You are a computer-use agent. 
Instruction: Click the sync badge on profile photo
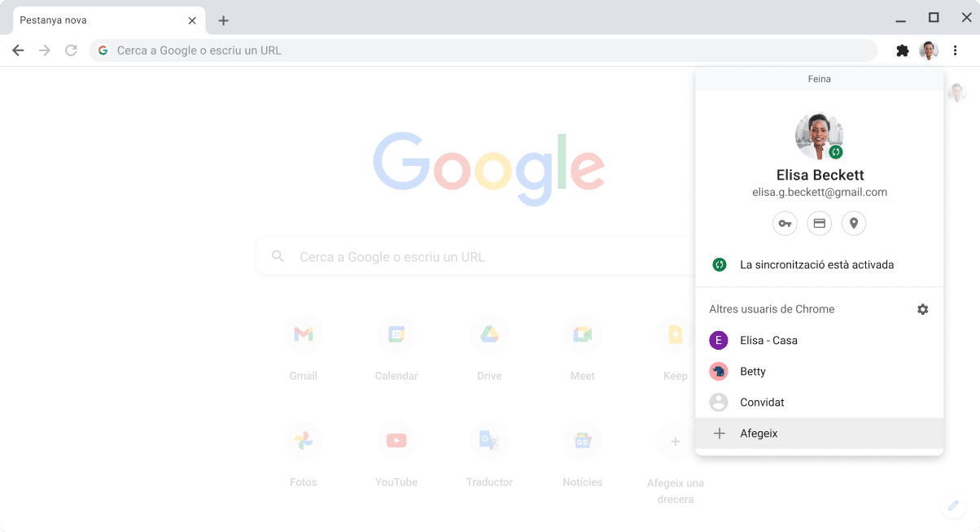click(x=835, y=152)
